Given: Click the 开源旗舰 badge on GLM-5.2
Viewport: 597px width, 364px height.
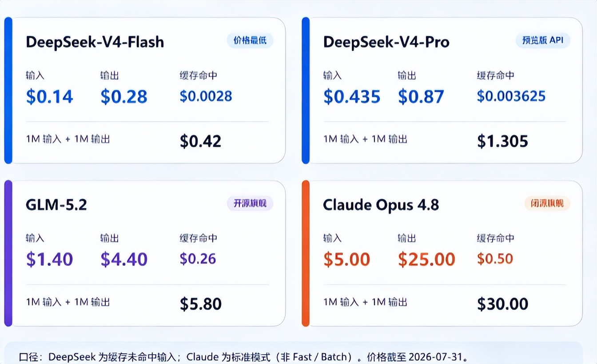Looking at the screenshot, I should (250, 203).
